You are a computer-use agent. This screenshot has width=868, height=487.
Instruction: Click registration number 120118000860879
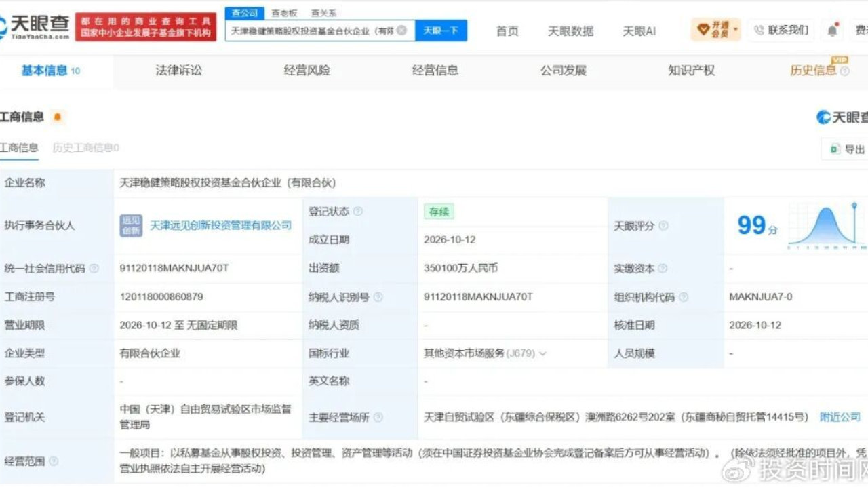coord(161,297)
